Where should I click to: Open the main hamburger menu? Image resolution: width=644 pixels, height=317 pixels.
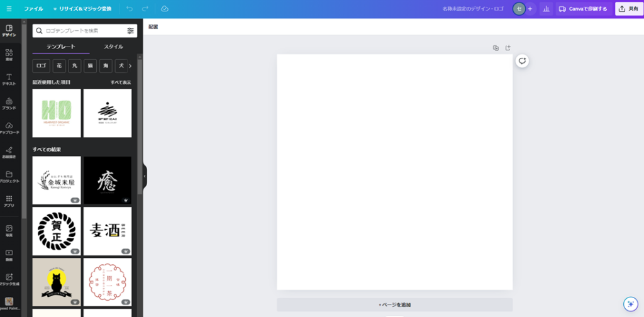point(9,9)
